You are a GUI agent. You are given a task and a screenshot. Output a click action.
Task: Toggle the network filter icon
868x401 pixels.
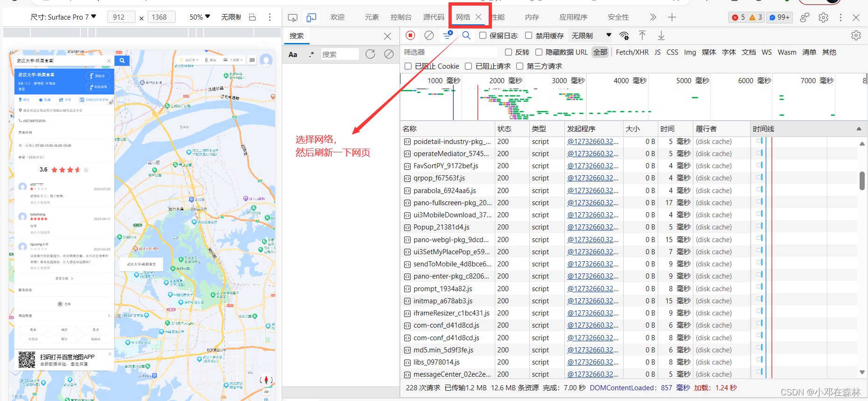(448, 35)
